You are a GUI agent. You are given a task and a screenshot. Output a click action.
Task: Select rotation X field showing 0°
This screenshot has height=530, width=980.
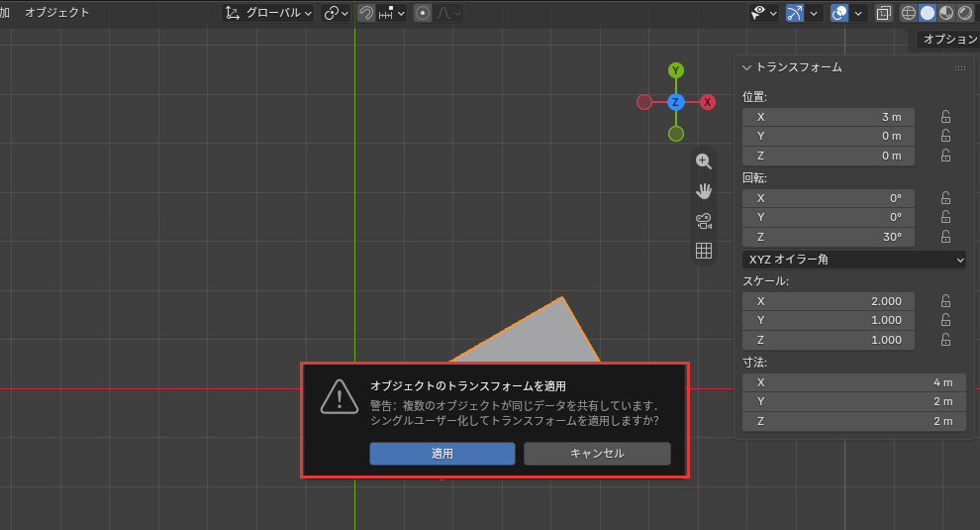[829, 198]
